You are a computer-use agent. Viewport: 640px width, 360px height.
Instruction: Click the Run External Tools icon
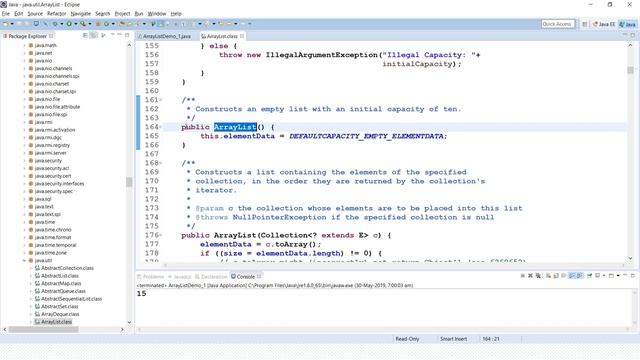tap(83, 24)
